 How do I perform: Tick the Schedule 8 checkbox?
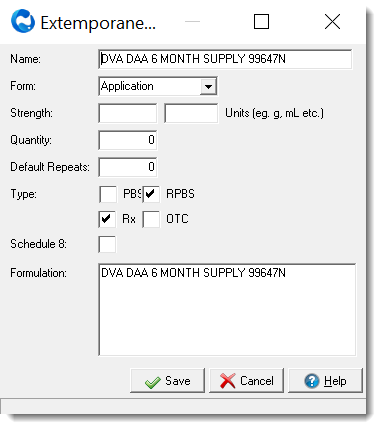[107, 244]
